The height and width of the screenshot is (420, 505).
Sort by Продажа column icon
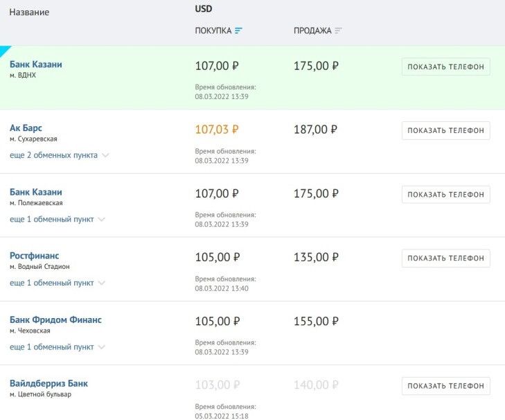tap(338, 30)
